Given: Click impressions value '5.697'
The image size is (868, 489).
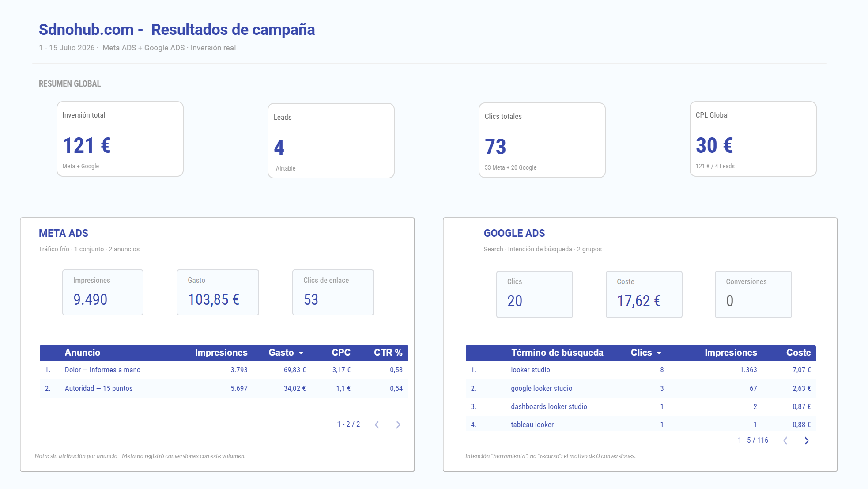Looking at the screenshot, I should pos(239,388).
